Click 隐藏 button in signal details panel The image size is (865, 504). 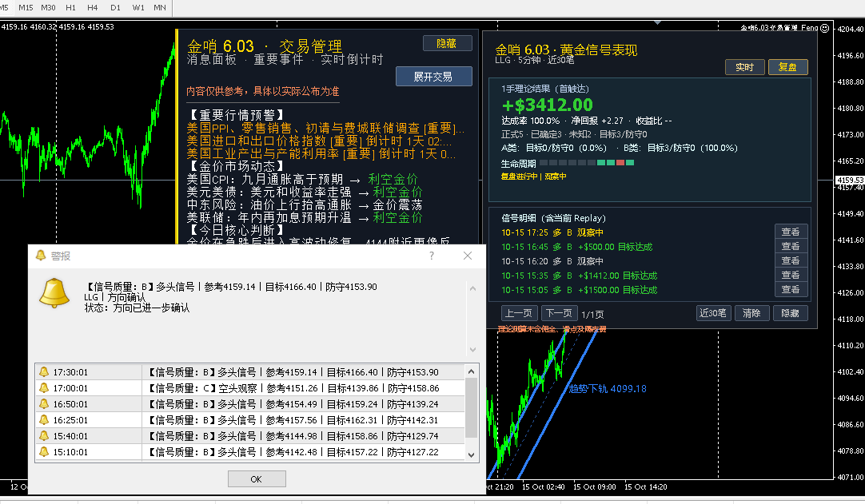(791, 313)
